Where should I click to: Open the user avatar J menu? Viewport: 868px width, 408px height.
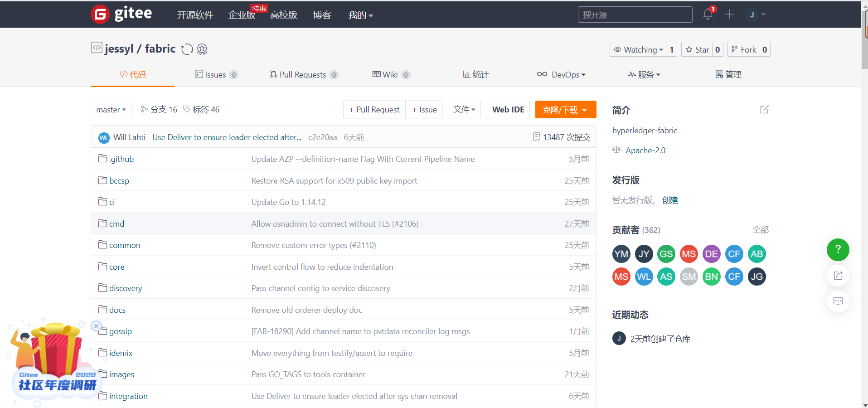[755, 15]
